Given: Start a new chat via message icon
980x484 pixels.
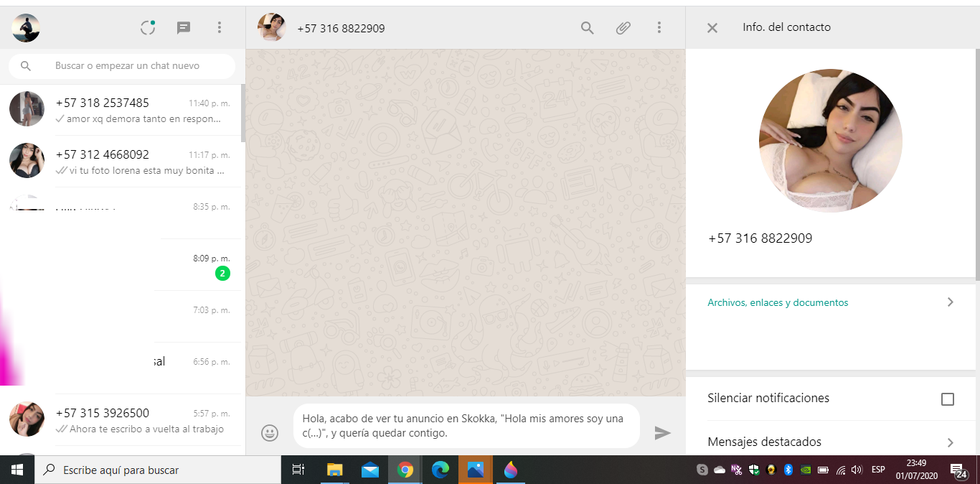Looking at the screenshot, I should click(x=184, y=28).
